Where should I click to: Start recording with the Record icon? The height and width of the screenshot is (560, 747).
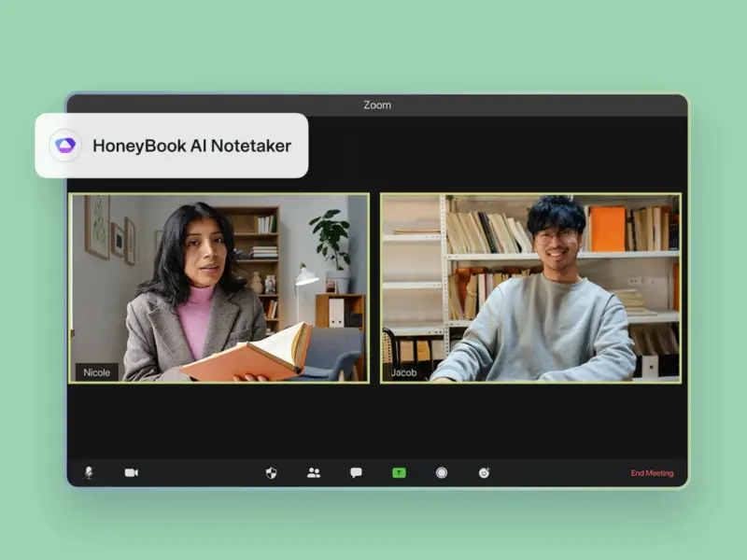click(x=442, y=472)
